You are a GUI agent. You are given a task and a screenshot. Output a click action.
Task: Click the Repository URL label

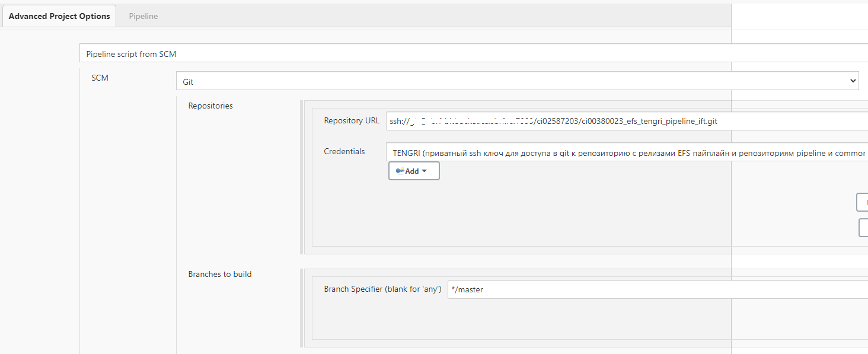(x=352, y=120)
